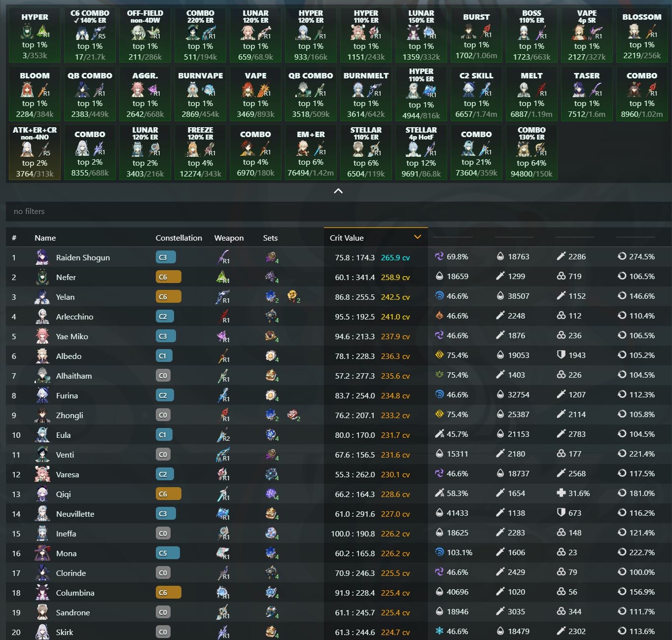This screenshot has width=672, height=640.
Task: Open the FREEZE 120% ER card
Action: [x=200, y=152]
